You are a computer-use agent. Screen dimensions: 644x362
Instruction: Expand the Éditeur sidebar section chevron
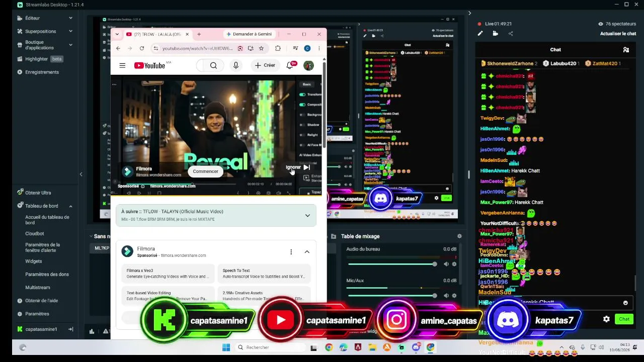click(70, 18)
